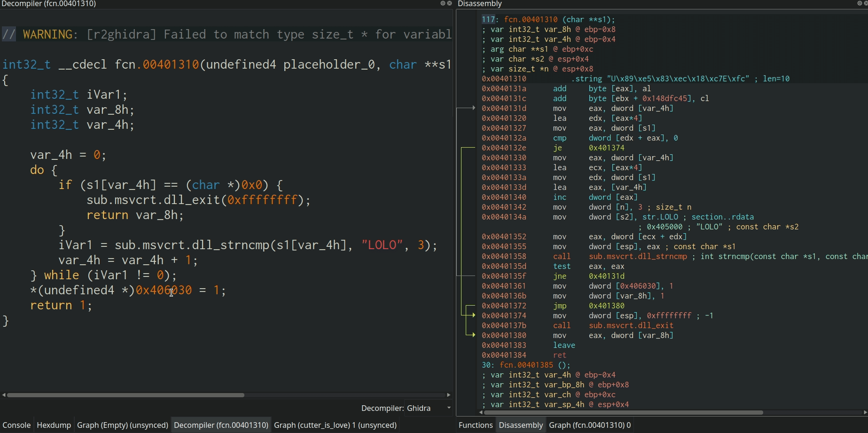This screenshot has height=433, width=868.
Task: Click 'fcn.00401310 (char **s1);' header
Action: pyautogui.click(x=559, y=19)
